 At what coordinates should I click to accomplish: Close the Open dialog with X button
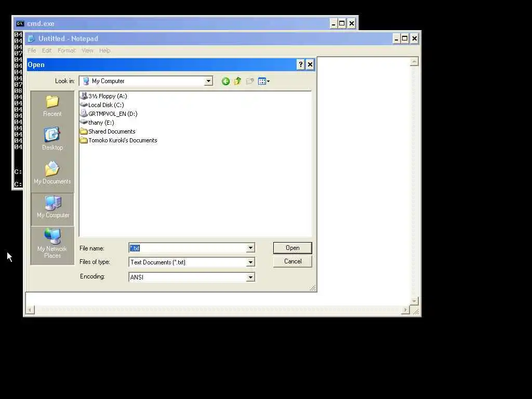tap(310, 64)
